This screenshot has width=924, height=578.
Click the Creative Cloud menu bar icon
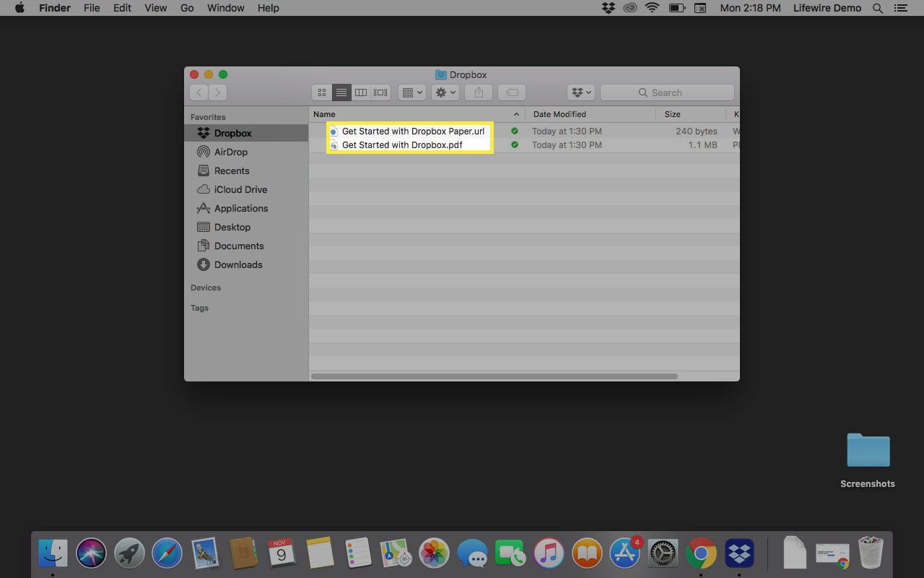point(630,8)
